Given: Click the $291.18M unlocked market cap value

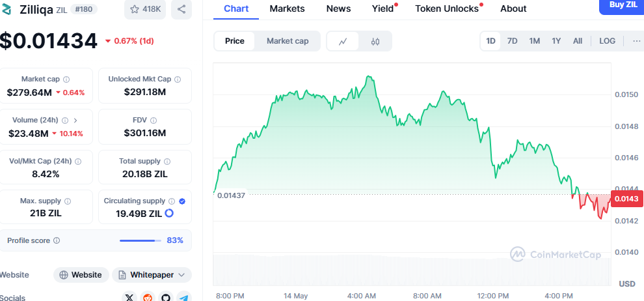Looking at the screenshot, I should pyautogui.click(x=145, y=93).
